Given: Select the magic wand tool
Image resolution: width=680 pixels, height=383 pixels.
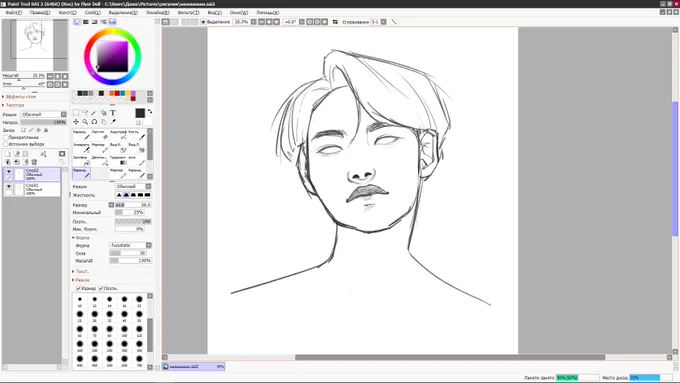Looking at the screenshot, I should click(x=94, y=113).
